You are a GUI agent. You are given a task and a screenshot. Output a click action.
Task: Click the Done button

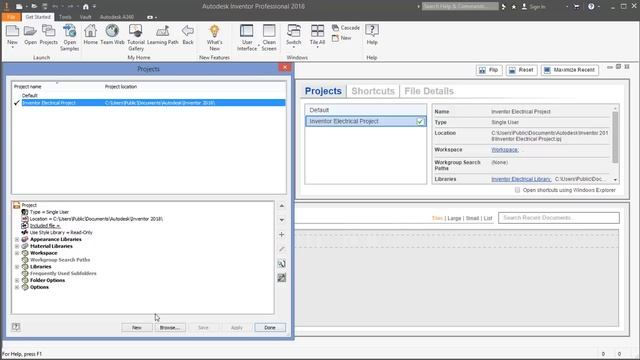click(x=270, y=327)
